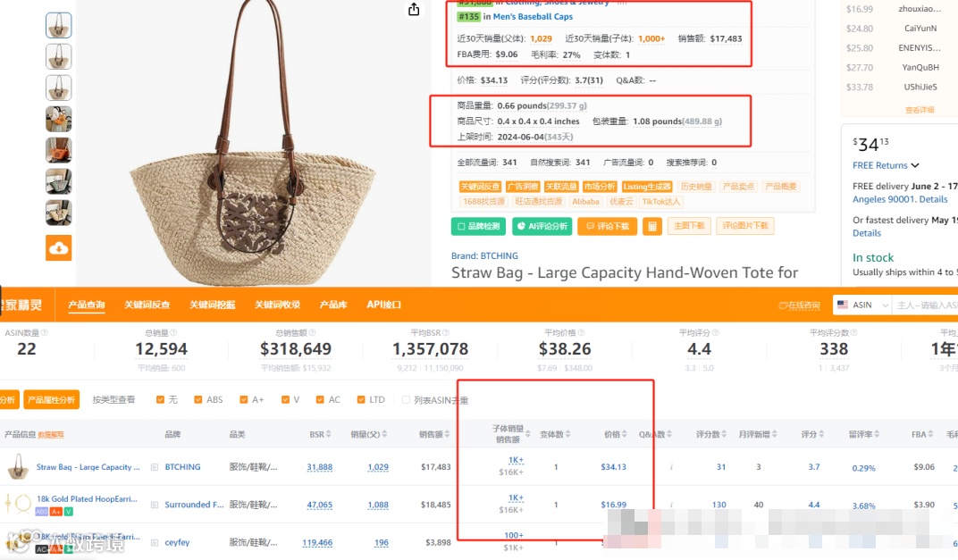The height and width of the screenshot is (560, 958).
Task: Click help icon next to ASIN数量
Action: (x=45, y=333)
